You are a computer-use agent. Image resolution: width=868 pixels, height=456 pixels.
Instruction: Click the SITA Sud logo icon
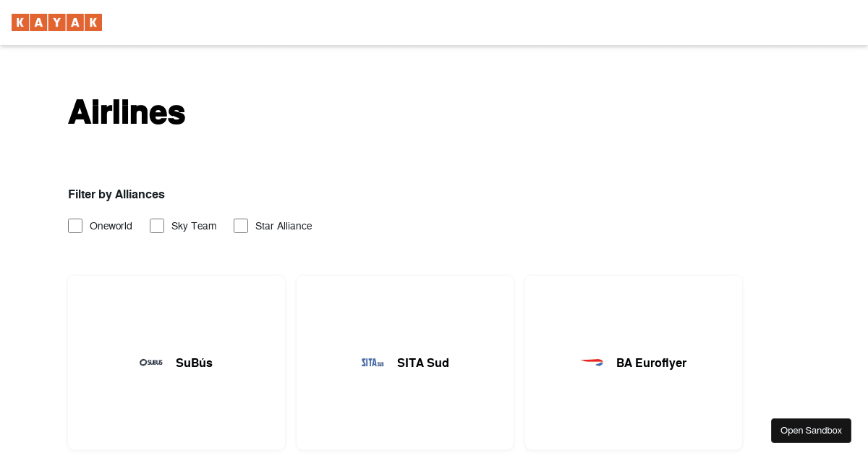(x=373, y=363)
